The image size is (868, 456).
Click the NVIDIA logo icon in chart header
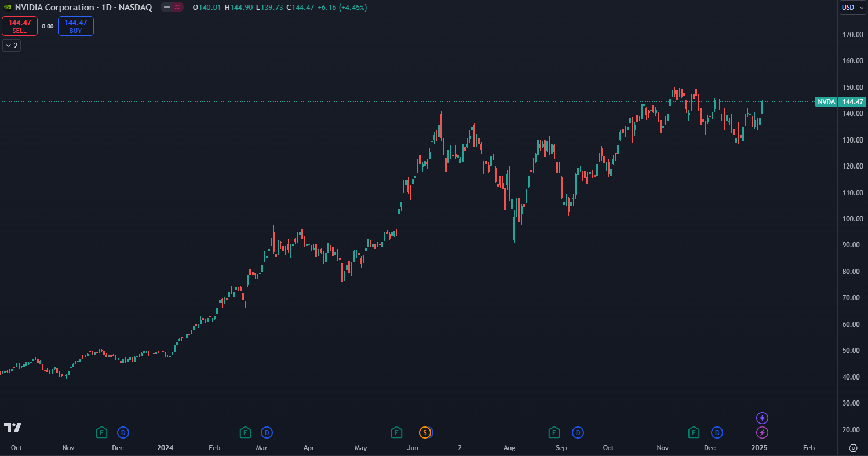click(x=7, y=8)
